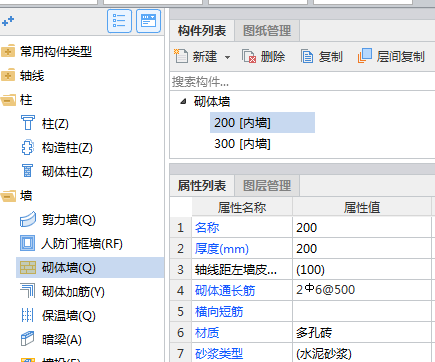Select 砌体加筋(Y) in the tree
This screenshot has height=362, width=435.
[73, 292]
